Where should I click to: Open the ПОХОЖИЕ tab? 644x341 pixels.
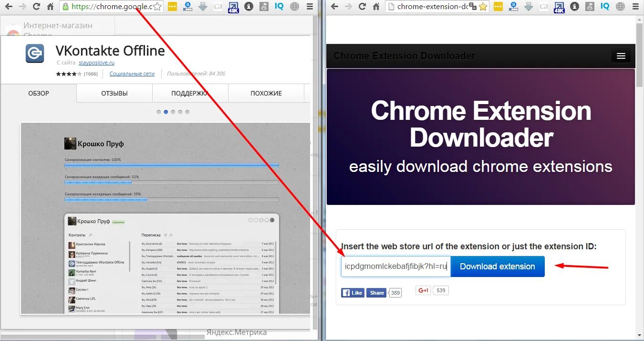[266, 93]
